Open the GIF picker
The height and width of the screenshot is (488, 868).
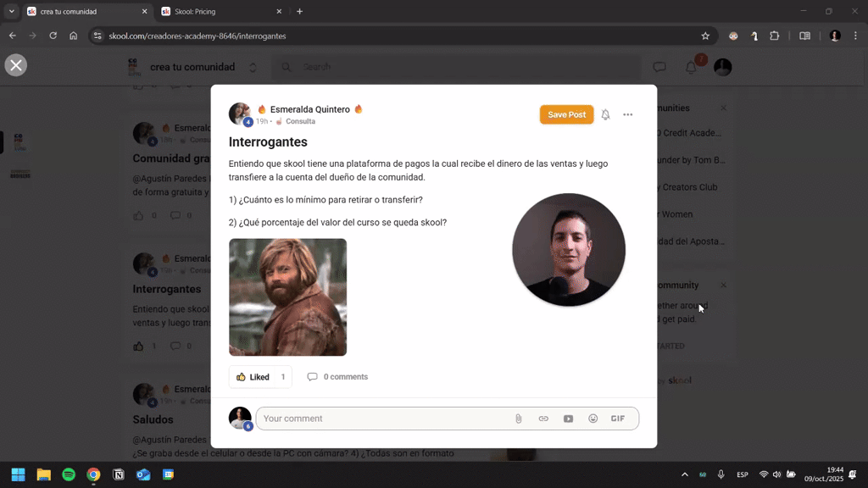[618, 419]
